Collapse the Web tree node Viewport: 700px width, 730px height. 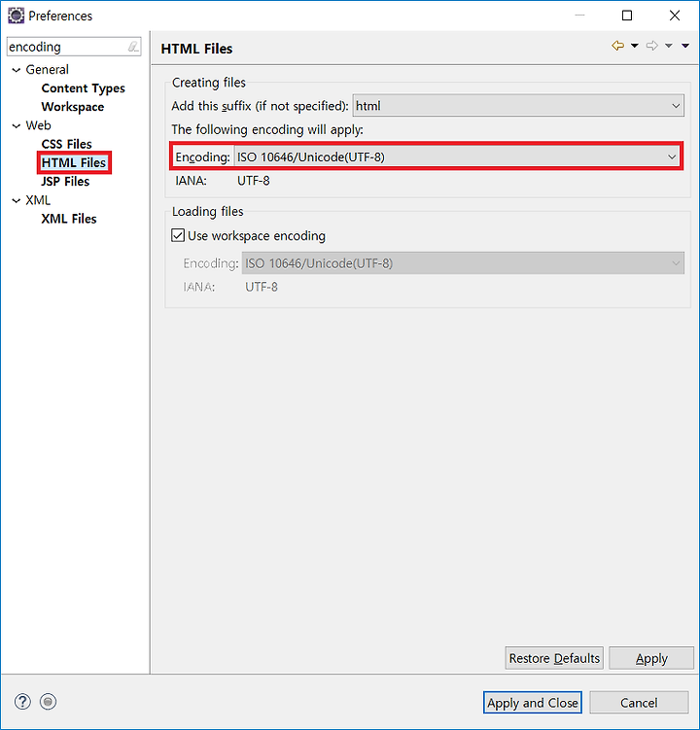[17, 125]
